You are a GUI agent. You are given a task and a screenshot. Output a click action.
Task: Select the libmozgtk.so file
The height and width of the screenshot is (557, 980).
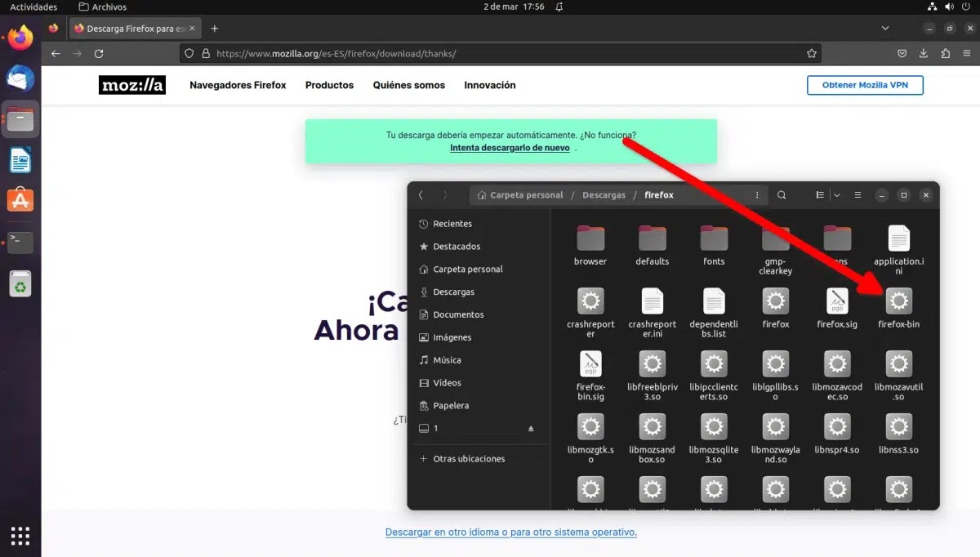pyautogui.click(x=590, y=439)
